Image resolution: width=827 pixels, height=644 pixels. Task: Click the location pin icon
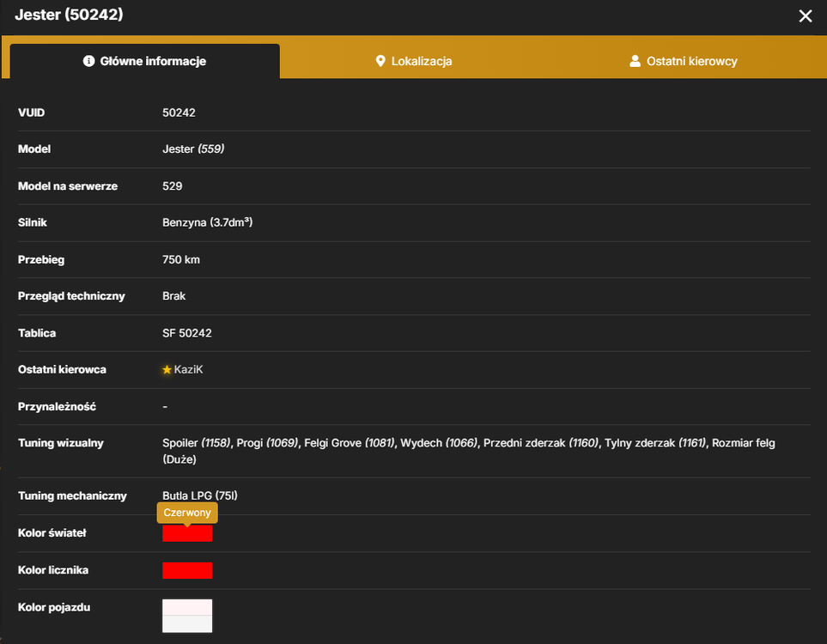click(380, 61)
